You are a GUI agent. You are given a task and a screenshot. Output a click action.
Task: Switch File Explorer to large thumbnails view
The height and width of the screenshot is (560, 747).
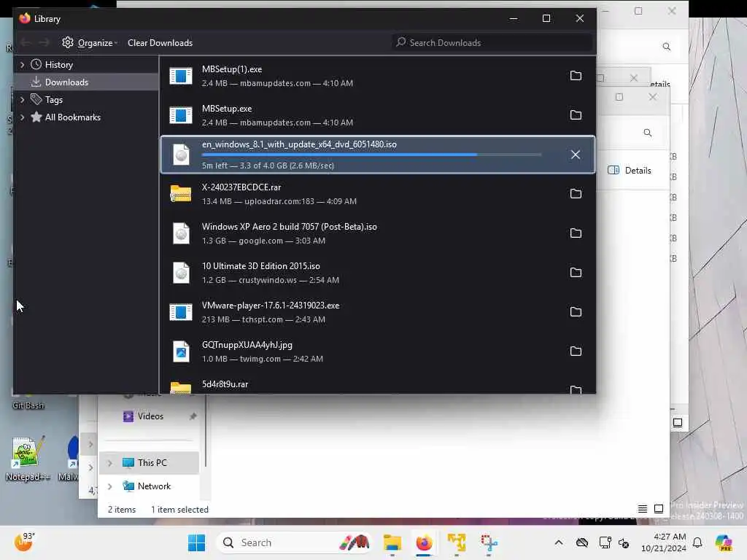tap(659, 509)
